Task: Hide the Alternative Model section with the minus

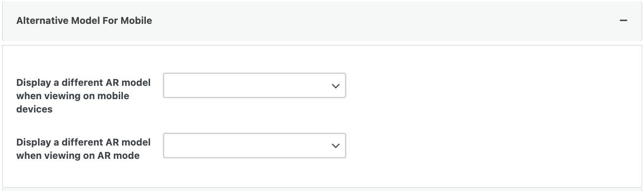Action: 623,21
